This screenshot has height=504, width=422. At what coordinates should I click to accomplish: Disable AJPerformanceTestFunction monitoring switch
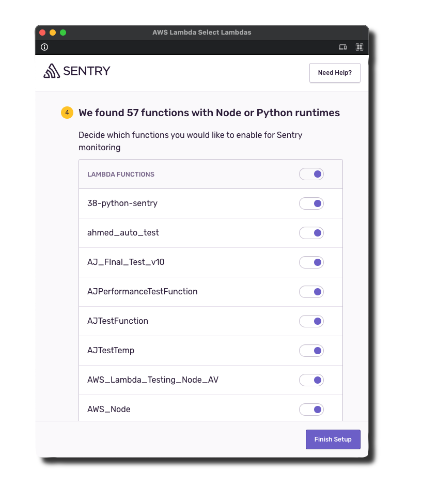pyautogui.click(x=311, y=292)
